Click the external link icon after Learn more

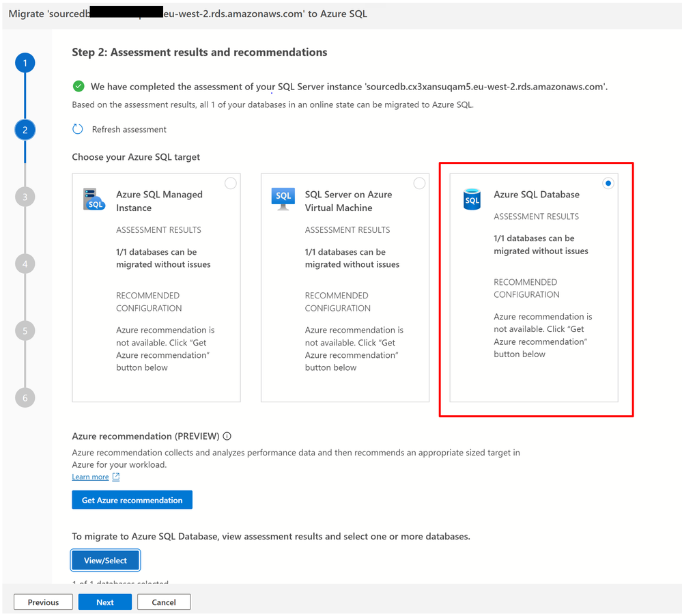115,477
